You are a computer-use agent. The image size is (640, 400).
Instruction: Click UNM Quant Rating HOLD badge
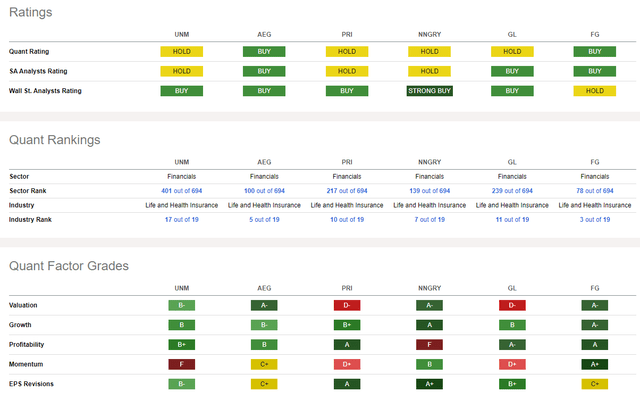point(182,51)
